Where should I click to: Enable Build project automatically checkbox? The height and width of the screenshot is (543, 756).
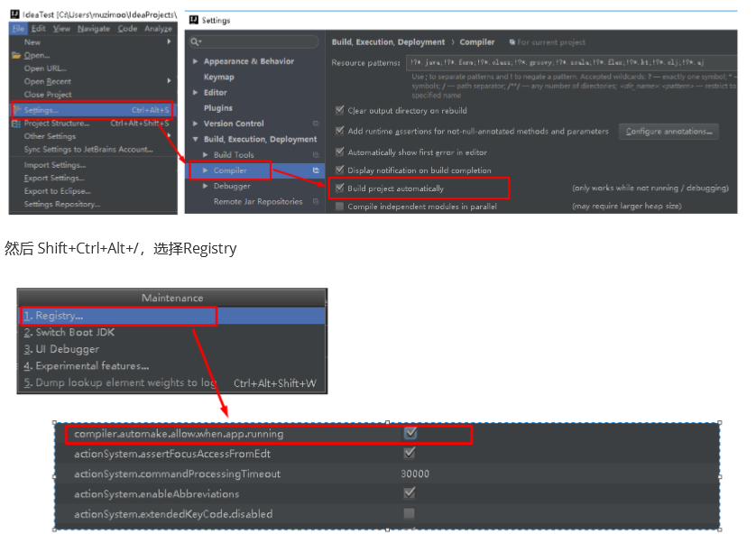click(339, 189)
